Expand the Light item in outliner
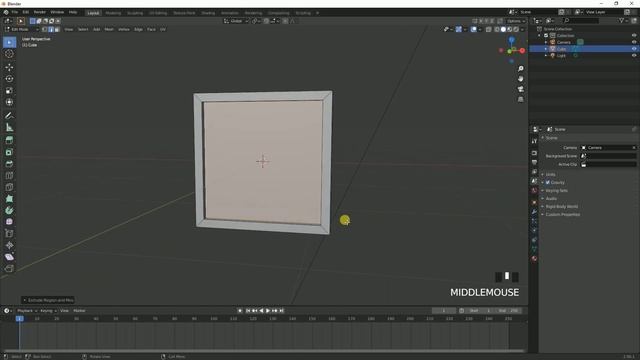Screen dimensions: 640x360 tap(546, 56)
